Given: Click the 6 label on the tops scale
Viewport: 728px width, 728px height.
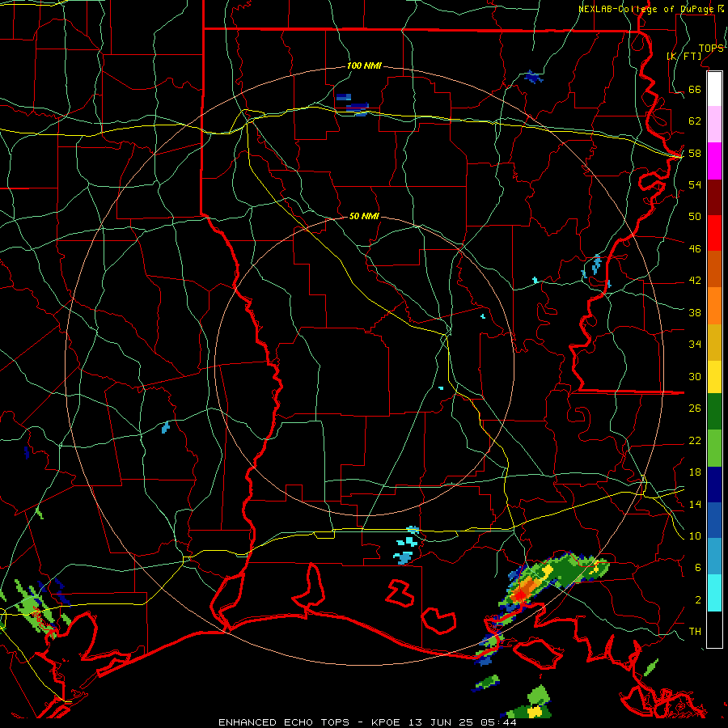Looking at the screenshot, I should (698, 568).
